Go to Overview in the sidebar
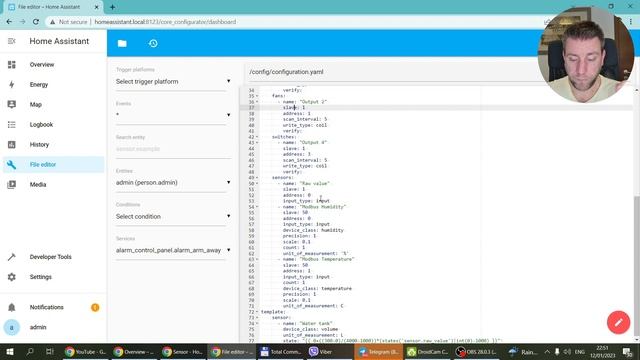Screen dimensions: 640x360 point(42,64)
